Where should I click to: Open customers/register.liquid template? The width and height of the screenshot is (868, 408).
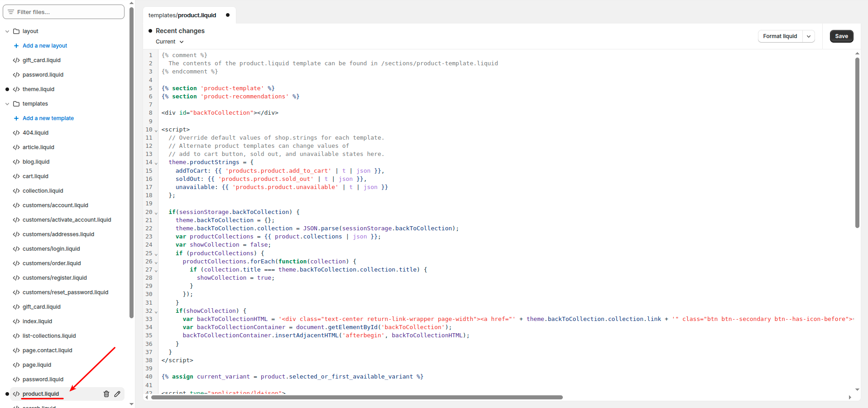[x=55, y=278]
